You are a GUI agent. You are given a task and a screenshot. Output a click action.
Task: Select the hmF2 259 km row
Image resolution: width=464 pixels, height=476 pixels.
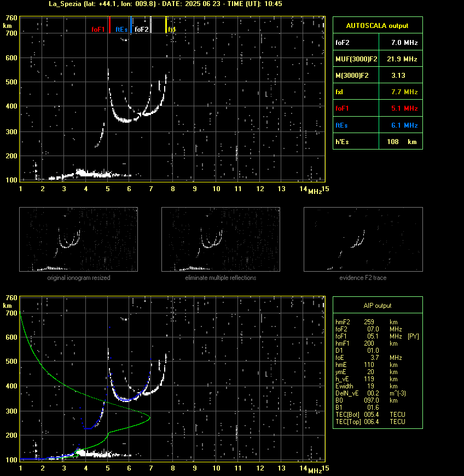pos(367,322)
